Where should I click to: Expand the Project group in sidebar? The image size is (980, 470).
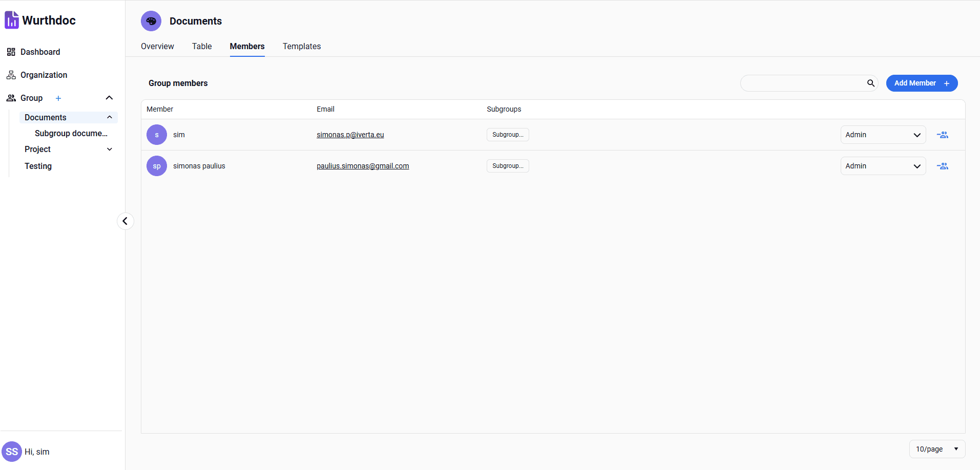point(109,149)
